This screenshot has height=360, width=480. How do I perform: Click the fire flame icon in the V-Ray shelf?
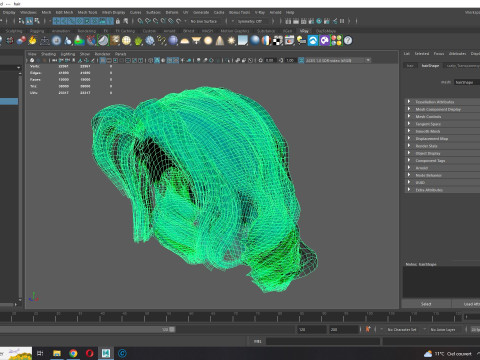(32, 41)
